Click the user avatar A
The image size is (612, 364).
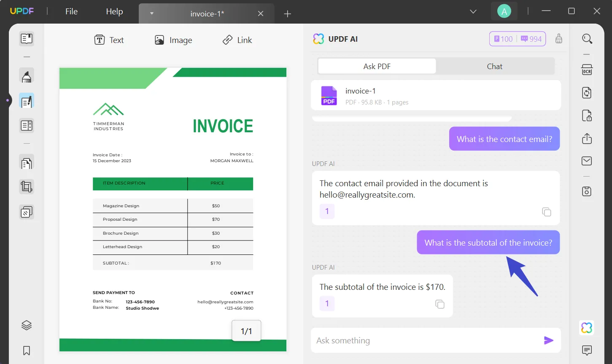tap(504, 12)
